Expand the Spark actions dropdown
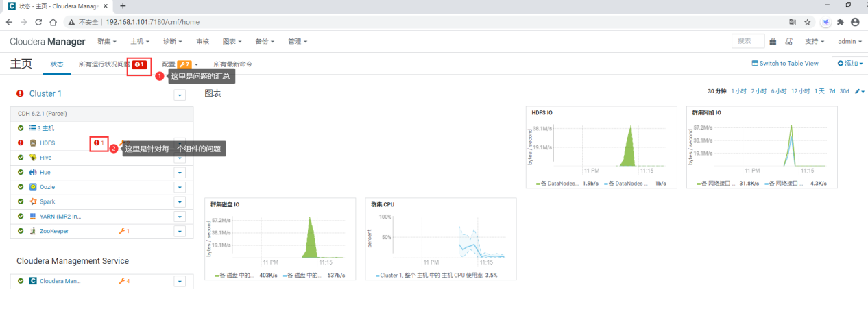 [x=180, y=202]
